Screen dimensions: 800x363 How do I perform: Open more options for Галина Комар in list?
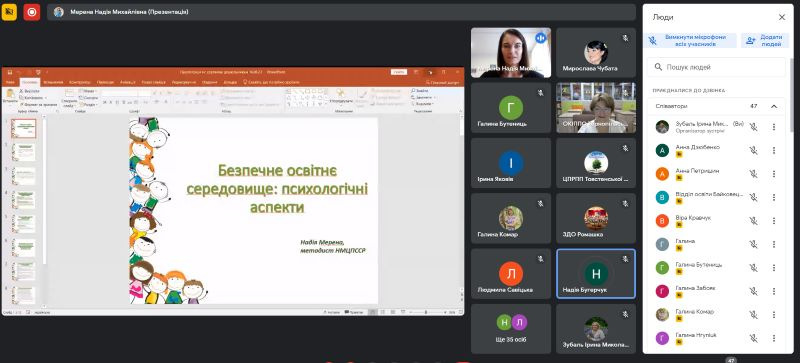point(773,314)
